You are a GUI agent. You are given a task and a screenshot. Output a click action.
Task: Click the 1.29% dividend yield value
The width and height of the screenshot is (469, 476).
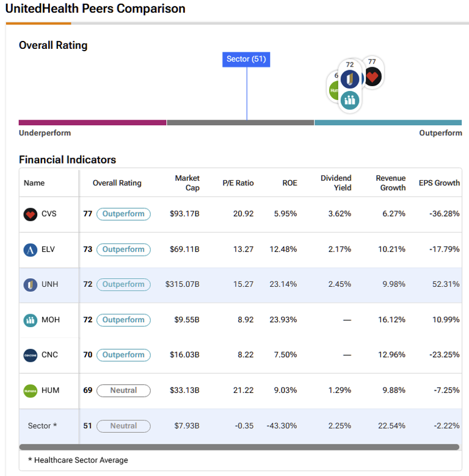coord(340,390)
